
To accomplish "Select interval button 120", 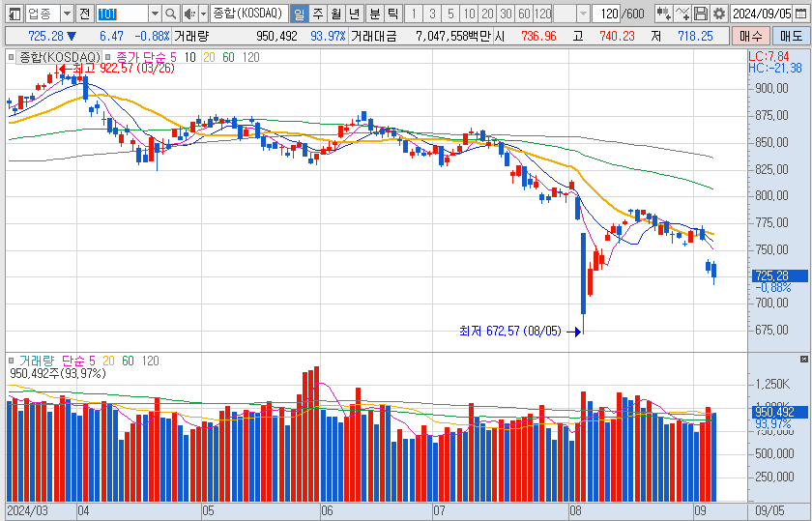I will [x=542, y=14].
